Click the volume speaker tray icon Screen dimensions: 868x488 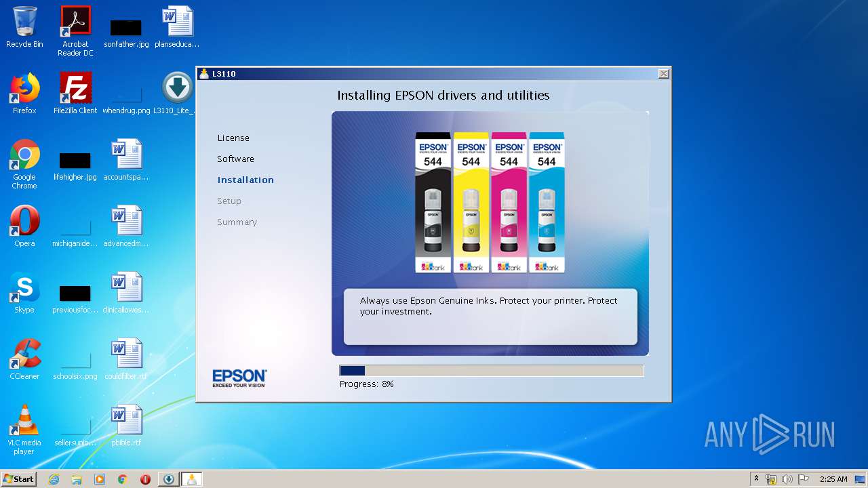tap(787, 479)
